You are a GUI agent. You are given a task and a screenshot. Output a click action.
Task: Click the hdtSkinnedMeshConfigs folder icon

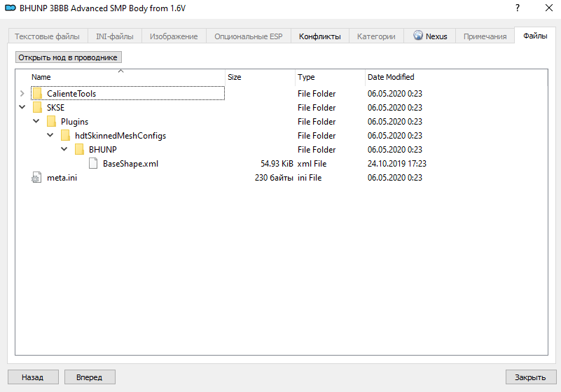(65, 136)
